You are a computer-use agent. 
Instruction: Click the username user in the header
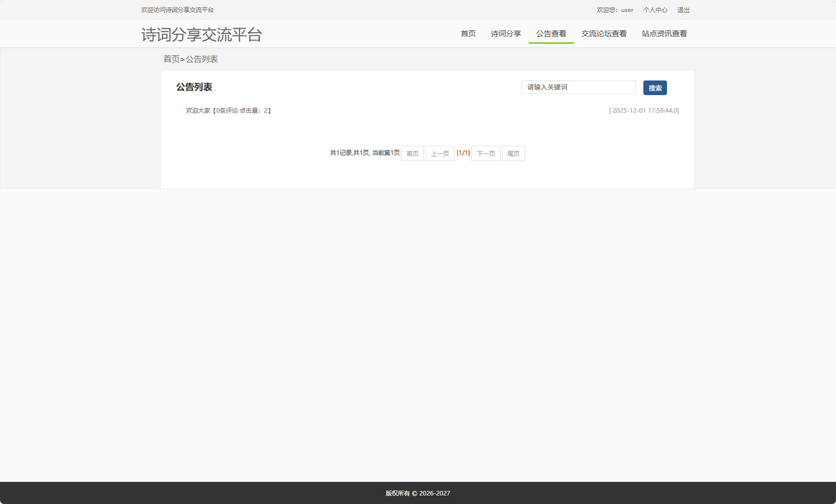626,10
